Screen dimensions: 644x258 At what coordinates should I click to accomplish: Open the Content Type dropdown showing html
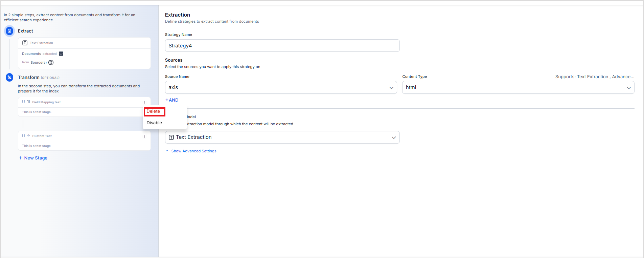(x=518, y=87)
